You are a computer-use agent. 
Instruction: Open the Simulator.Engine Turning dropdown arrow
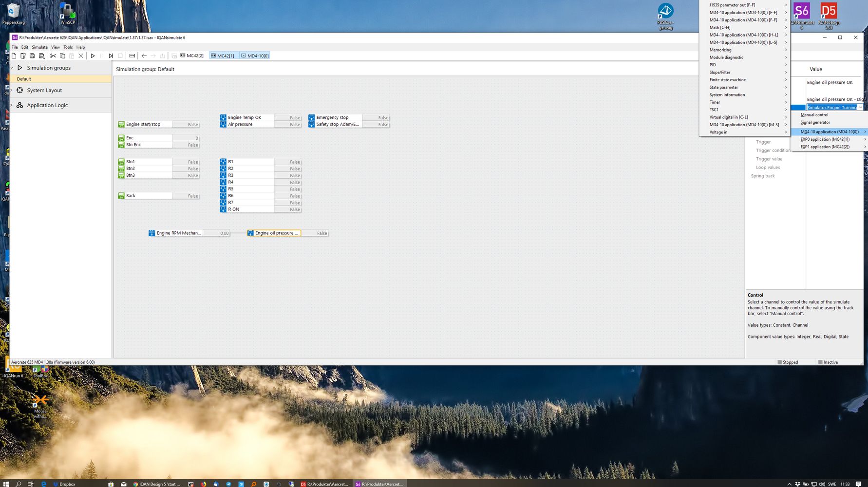[x=860, y=108]
